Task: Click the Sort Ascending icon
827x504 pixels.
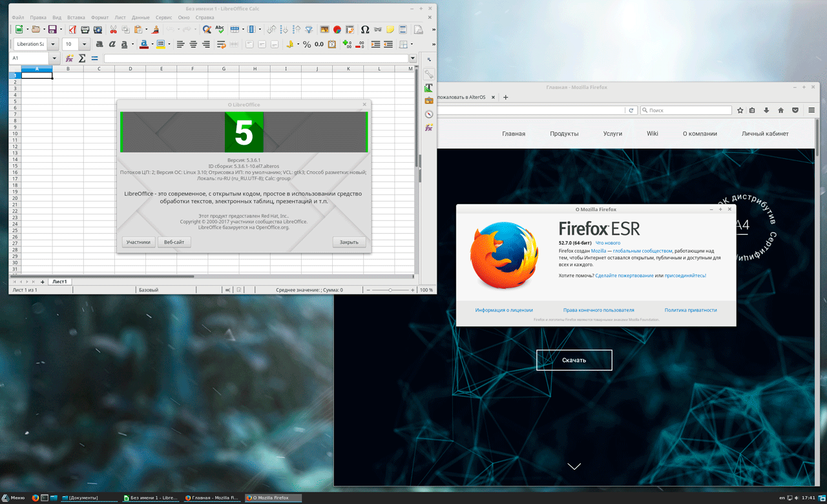Action: click(x=284, y=29)
